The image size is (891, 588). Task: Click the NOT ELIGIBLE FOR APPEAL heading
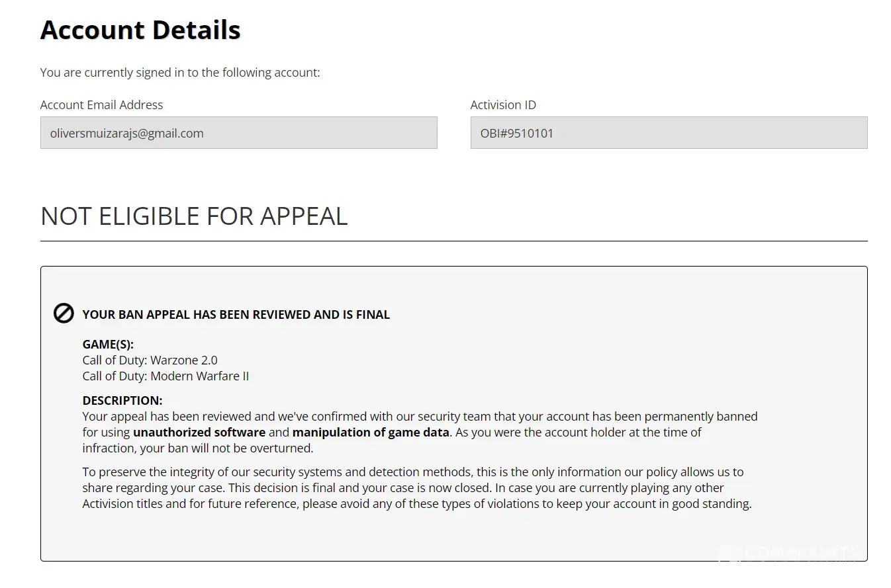pyautogui.click(x=194, y=216)
